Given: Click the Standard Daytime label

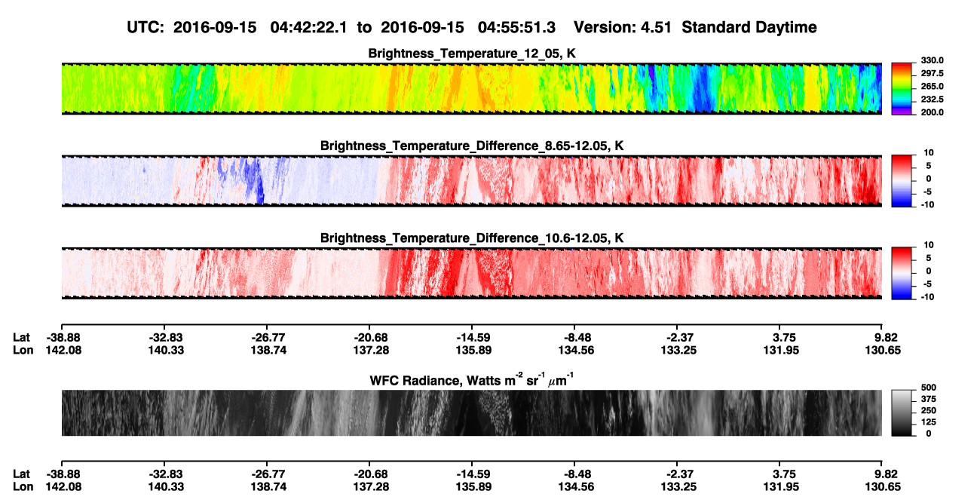Looking at the screenshot, I should 748,27.
